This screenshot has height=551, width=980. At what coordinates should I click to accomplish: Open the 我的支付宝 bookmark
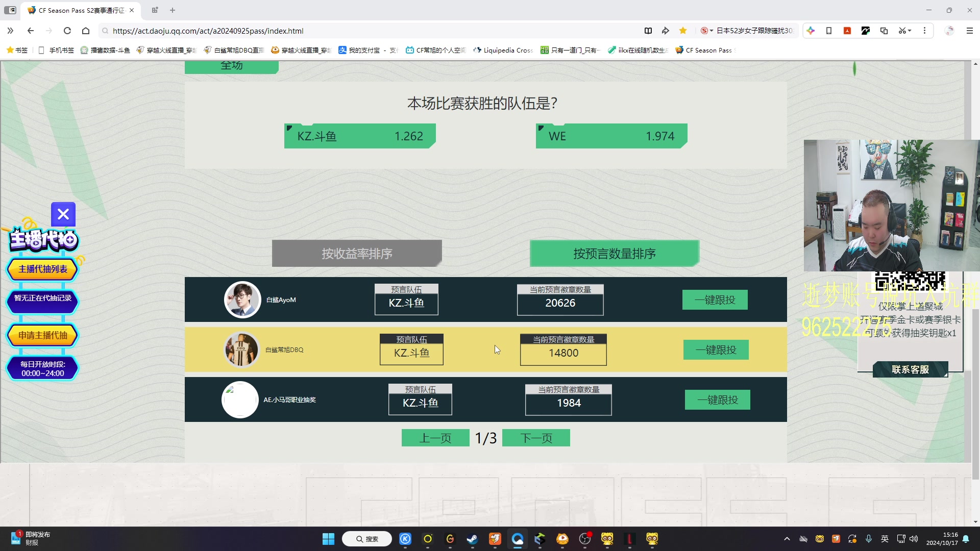click(x=368, y=50)
